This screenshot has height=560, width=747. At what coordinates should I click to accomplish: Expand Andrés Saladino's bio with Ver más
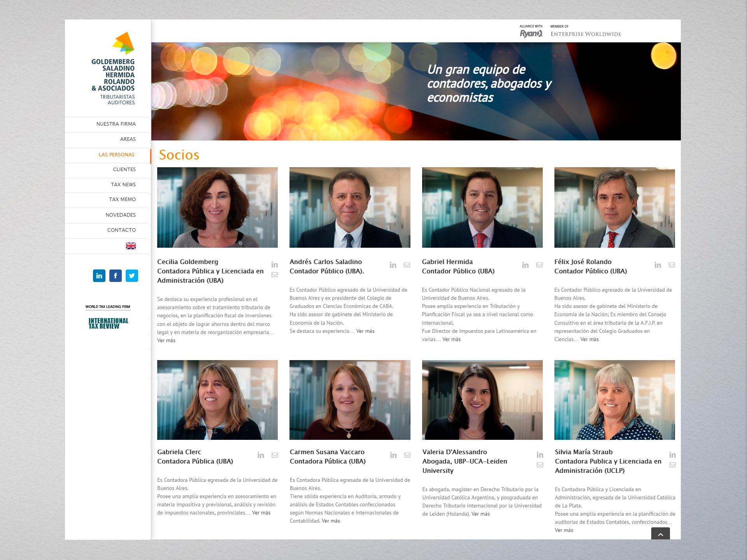(365, 331)
